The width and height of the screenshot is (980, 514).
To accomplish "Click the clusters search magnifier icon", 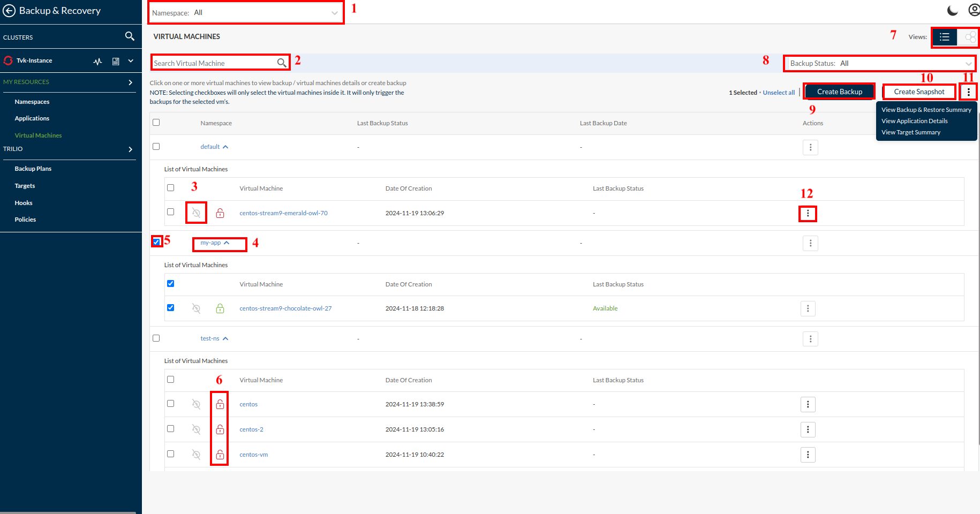I will click(x=130, y=36).
